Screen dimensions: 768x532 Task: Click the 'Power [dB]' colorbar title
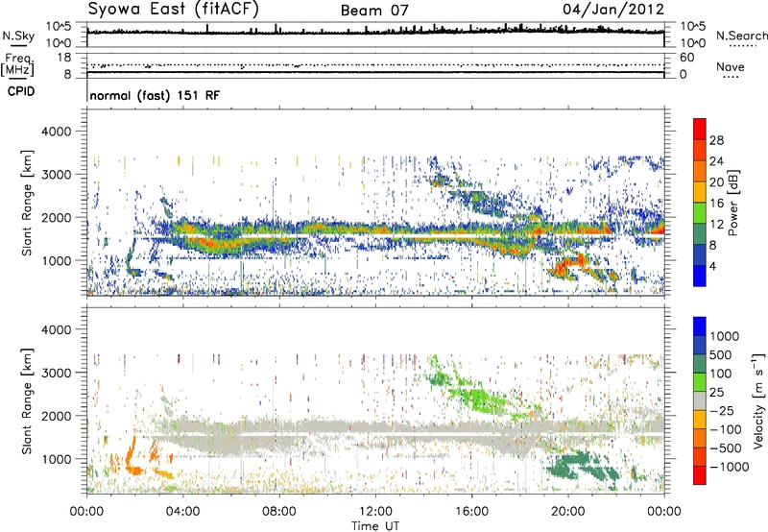732,203
